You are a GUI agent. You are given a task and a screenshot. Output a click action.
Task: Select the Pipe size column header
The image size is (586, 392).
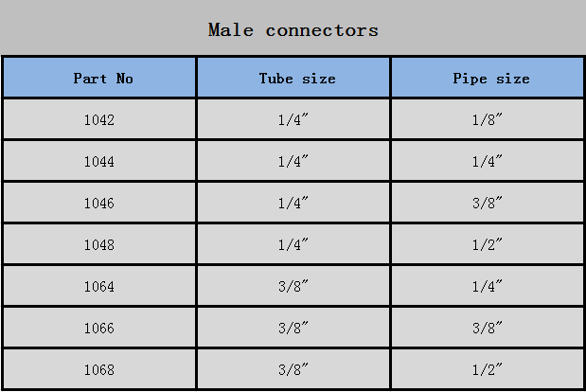490,79
